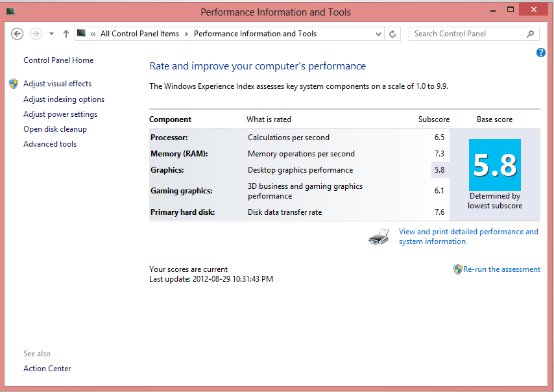The width and height of the screenshot is (554, 392).
Task: Open the blue Help question mark icon
Action: pyautogui.click(x=541, y=53)
